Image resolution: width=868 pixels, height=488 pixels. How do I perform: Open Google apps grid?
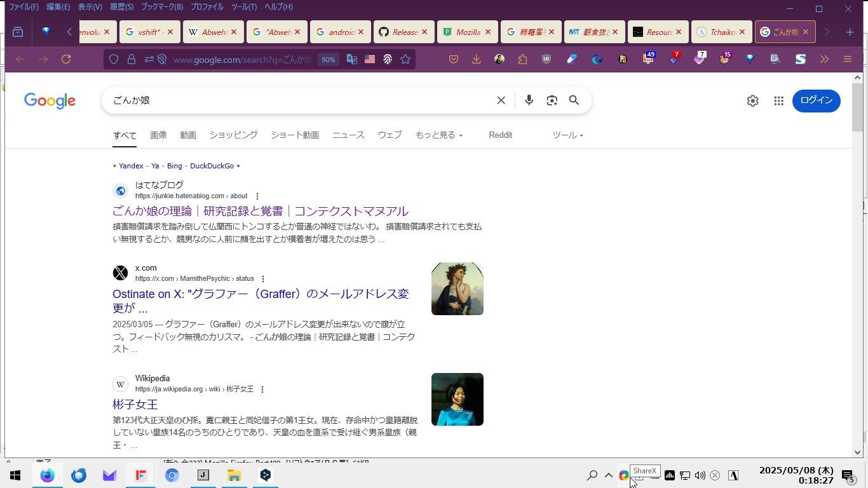[778, 100]
